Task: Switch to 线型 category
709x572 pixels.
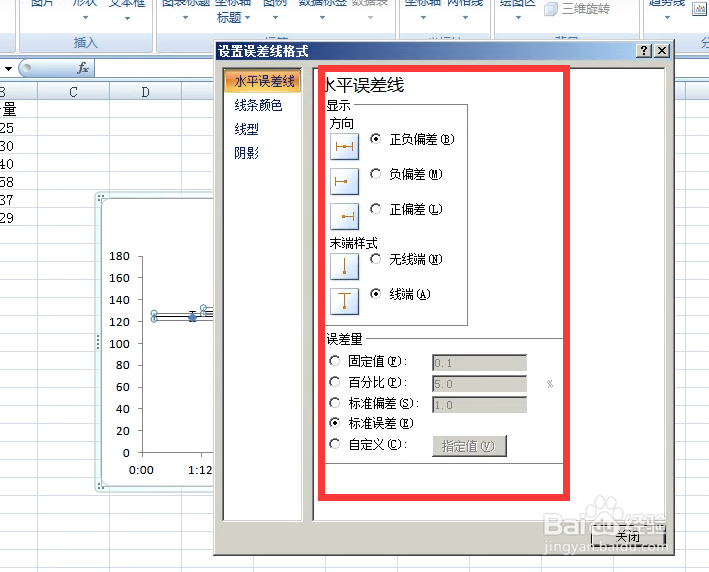Action: [246, 129]
